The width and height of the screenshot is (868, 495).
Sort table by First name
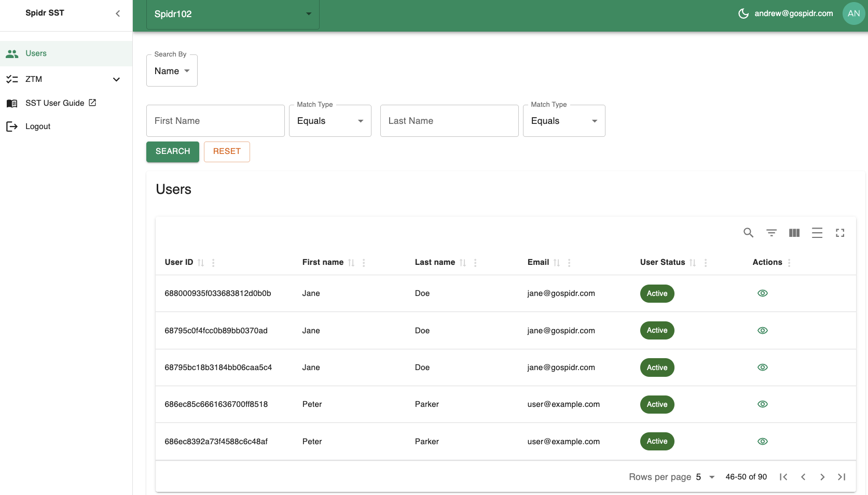click(351, 263)
